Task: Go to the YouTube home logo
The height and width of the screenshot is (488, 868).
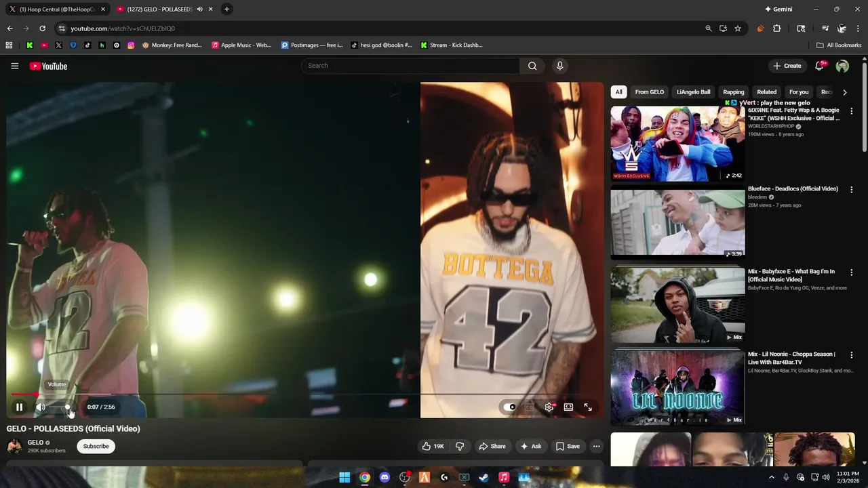Action: click(48, 66)
